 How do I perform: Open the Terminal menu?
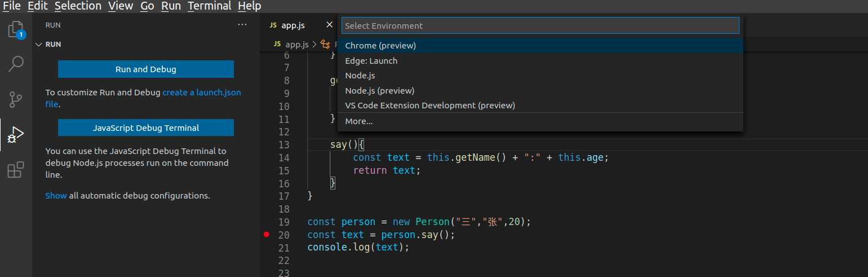click(209, 6)
